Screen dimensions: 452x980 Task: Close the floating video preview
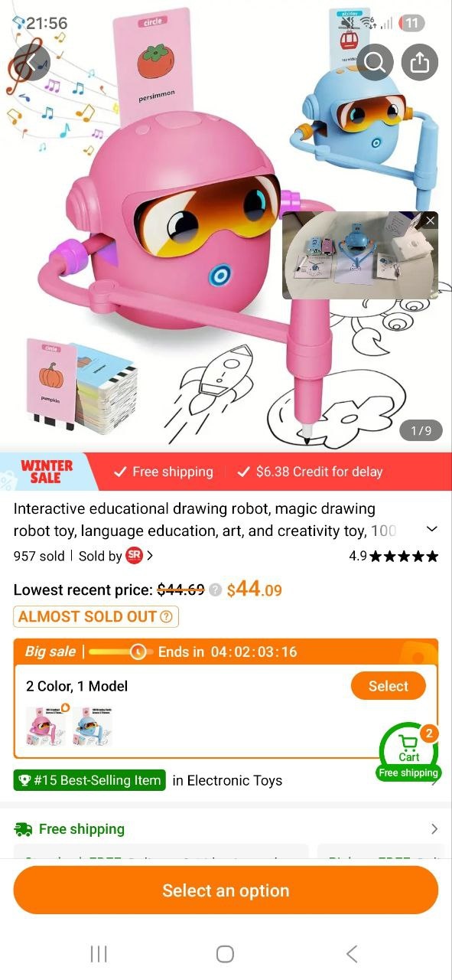tap(430, 220)
